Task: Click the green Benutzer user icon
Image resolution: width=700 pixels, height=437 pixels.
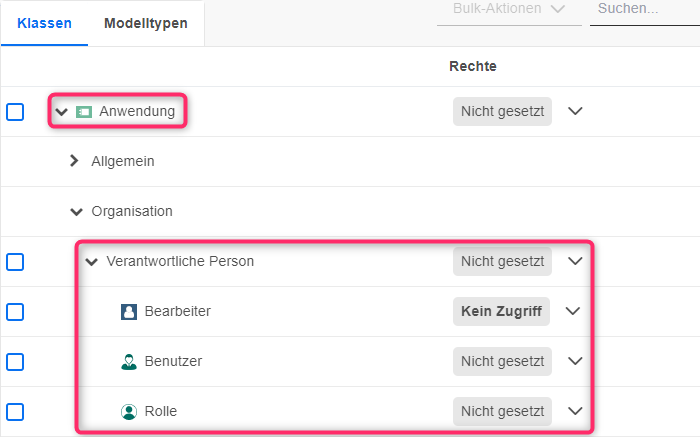Action: [129, 361]
